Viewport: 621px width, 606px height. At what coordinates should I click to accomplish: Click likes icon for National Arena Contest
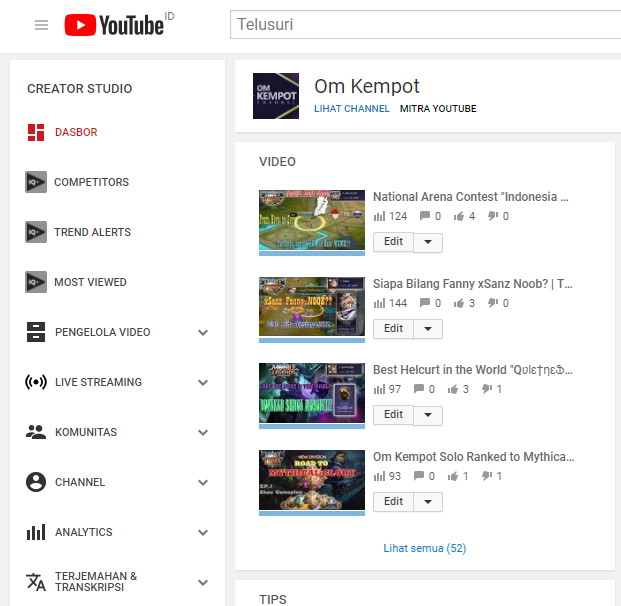tap(459, 216)
